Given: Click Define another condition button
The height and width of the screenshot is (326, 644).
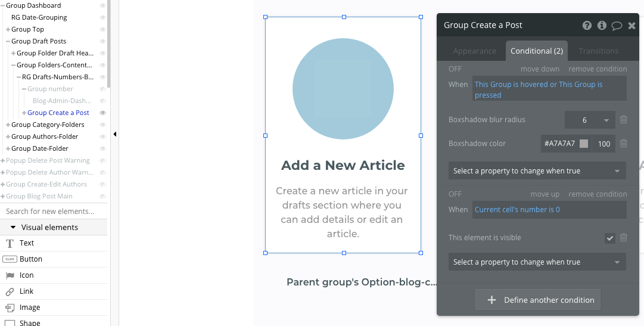Looking at the screenshot, I should pyautogui.click(x=537, y=300).
